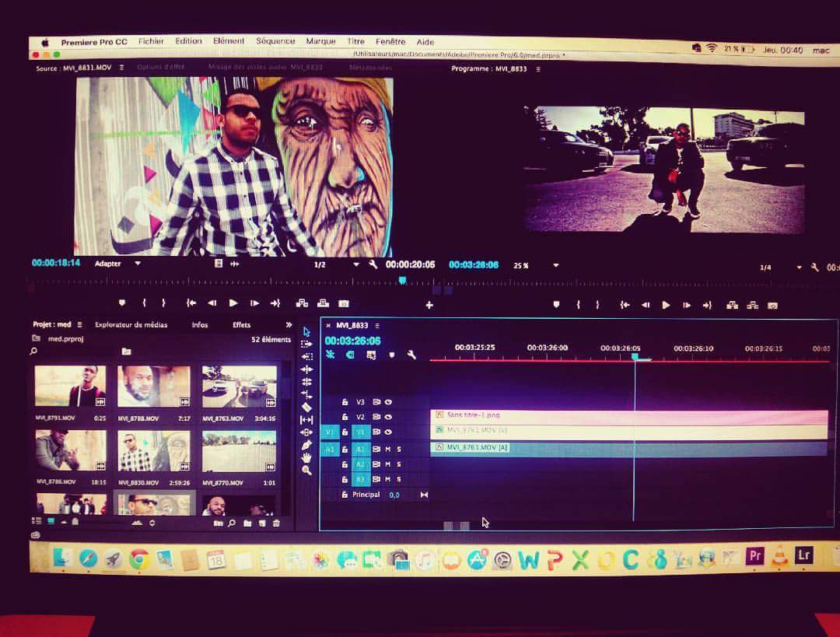Viewport: 840px width, 637px height.
Task: Click the Source monitor playhead marker
Action: (x=402, y=281)
